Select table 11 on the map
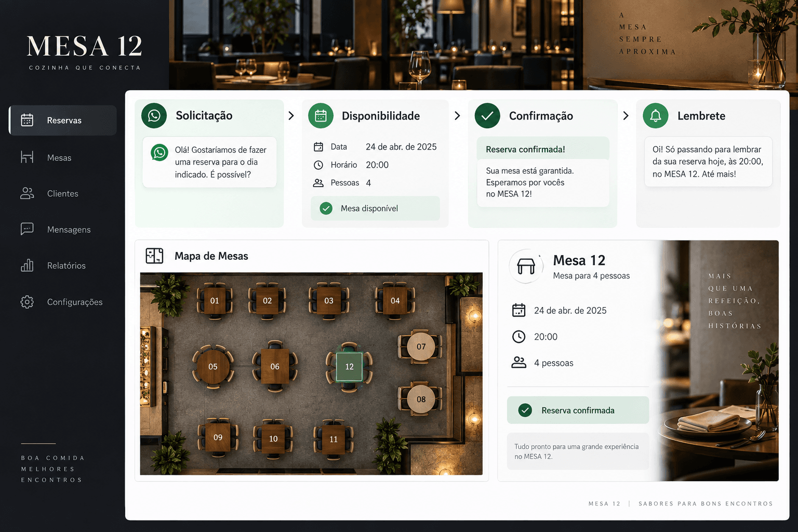 click(334, 439)
